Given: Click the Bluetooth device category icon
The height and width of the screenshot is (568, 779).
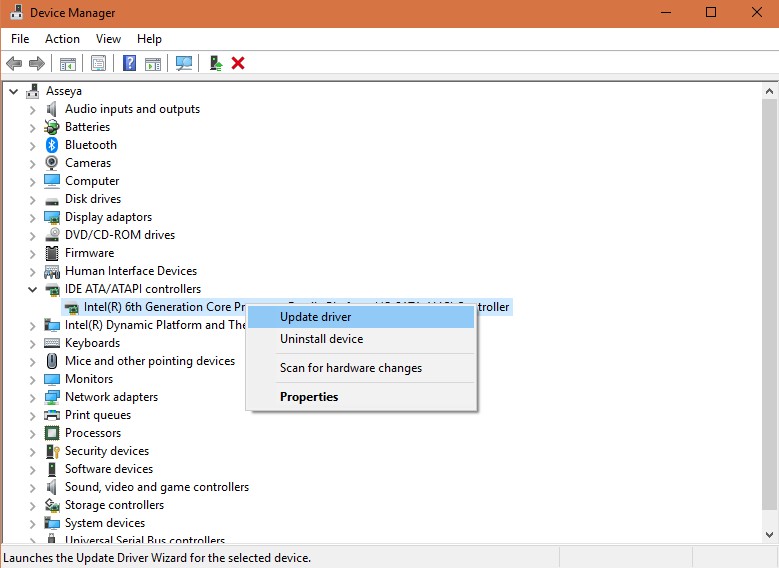Looking at the screenshot, I should [x=52, y=145].
